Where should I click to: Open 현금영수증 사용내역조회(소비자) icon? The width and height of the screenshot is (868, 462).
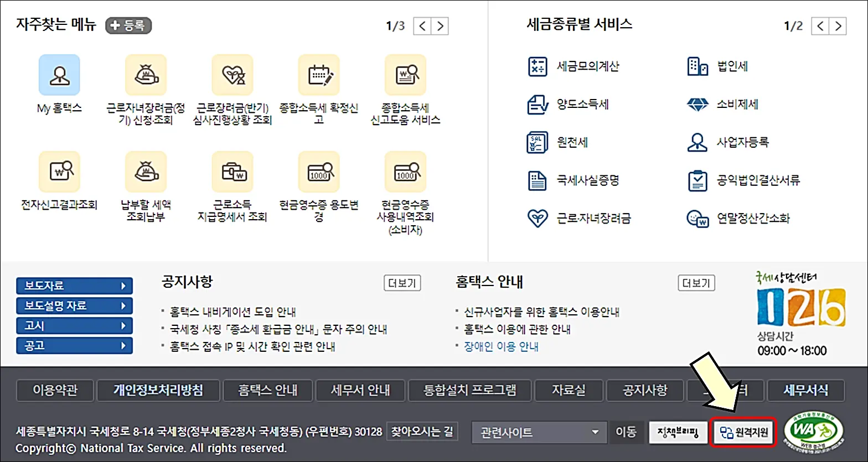[405, 172]
